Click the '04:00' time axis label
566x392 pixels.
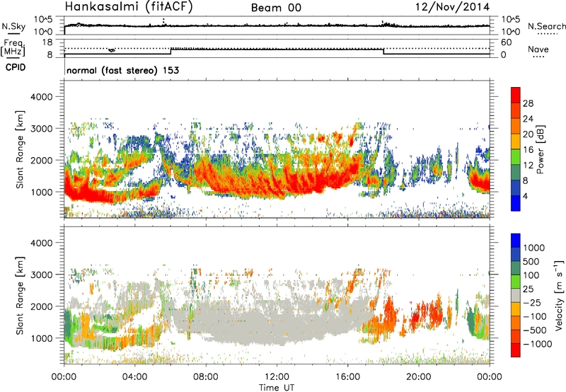pos(134,377)
